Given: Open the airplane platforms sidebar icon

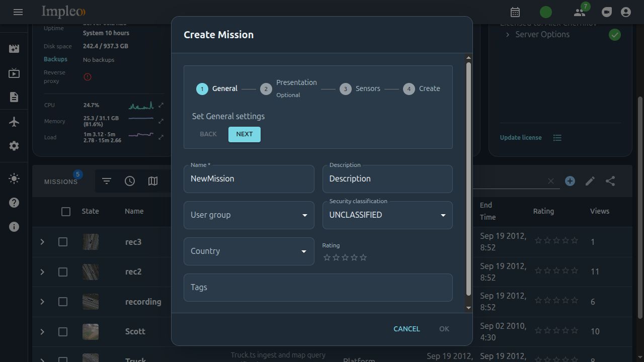Looking at the screenshot, I should coord(14,122).
